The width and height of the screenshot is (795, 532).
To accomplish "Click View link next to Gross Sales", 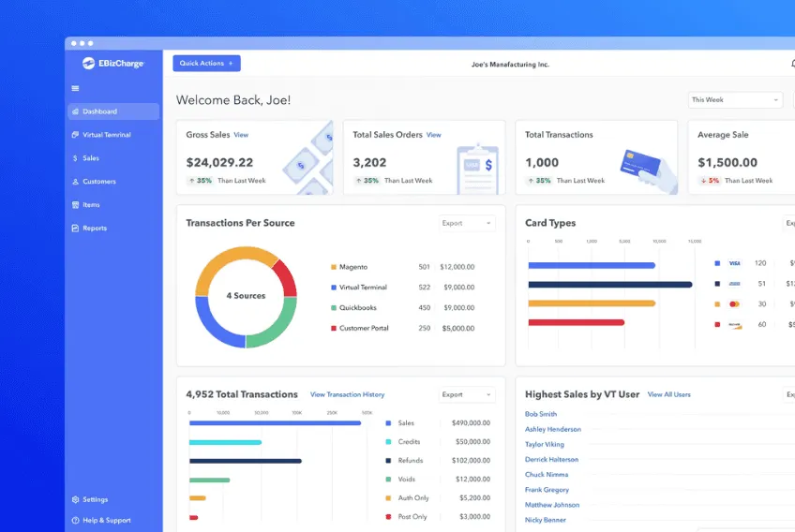I will pos(241,135).
